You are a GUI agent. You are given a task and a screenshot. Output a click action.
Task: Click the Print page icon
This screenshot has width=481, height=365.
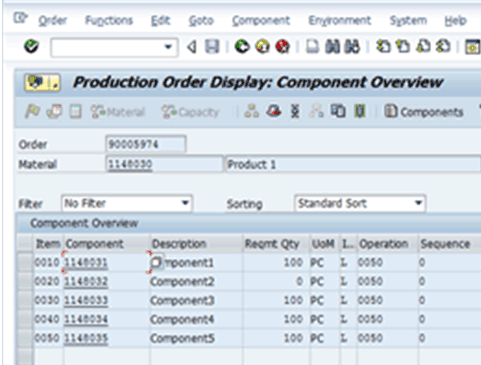point(312,47)
